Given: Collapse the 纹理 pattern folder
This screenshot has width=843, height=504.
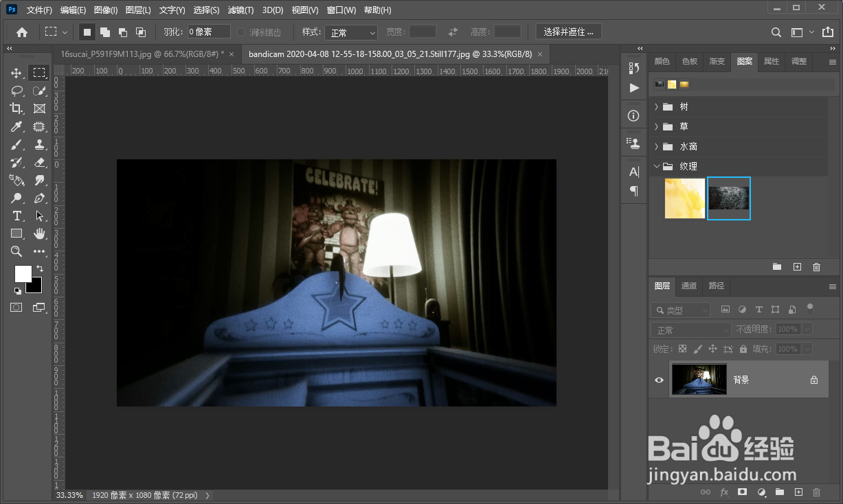Looking at the screenshot, I should pos(657,166).
